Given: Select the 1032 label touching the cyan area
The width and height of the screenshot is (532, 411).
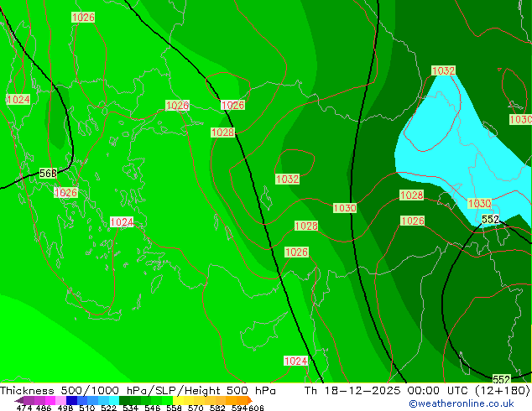Looking at the screenshot, I should coord(443,70).
